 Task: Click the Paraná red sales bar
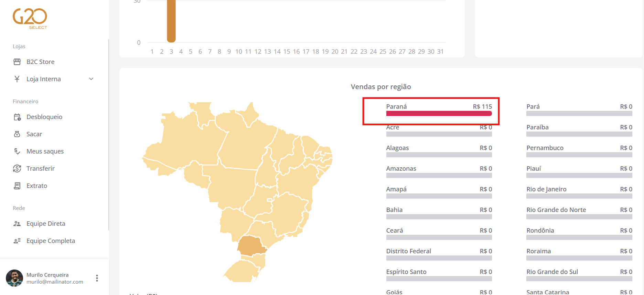click(439, 114)
